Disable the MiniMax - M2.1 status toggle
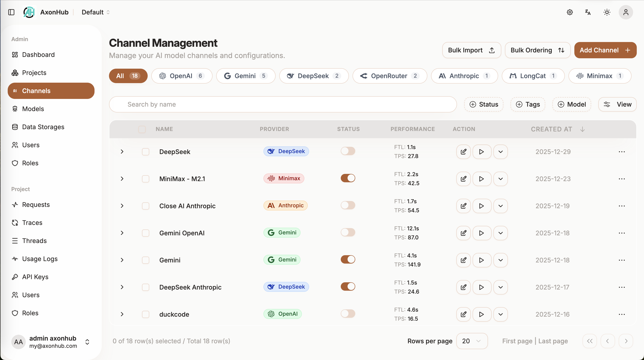The height and width of the screenshot is (360, 644). (x=348, y=178)
